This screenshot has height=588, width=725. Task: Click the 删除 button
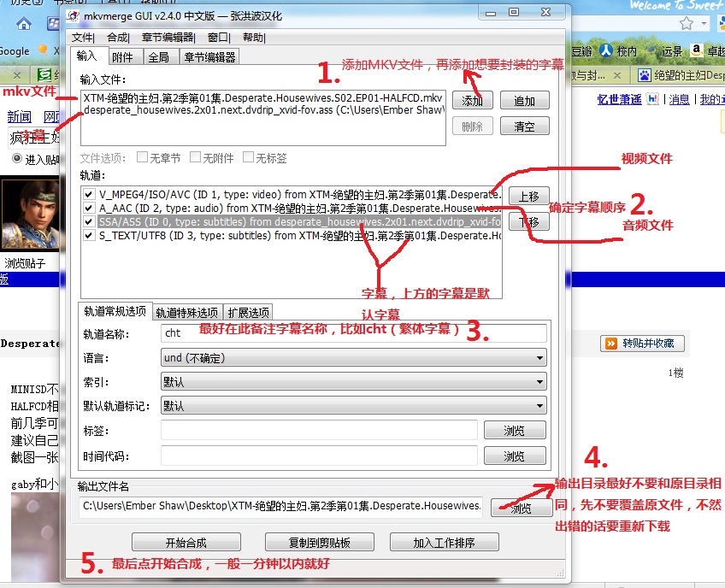pos(473,126)
